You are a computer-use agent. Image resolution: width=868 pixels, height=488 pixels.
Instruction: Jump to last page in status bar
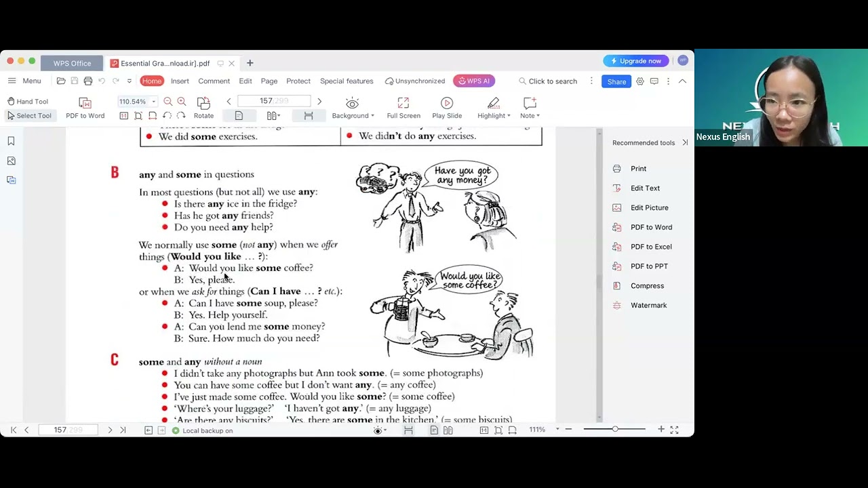123,430
